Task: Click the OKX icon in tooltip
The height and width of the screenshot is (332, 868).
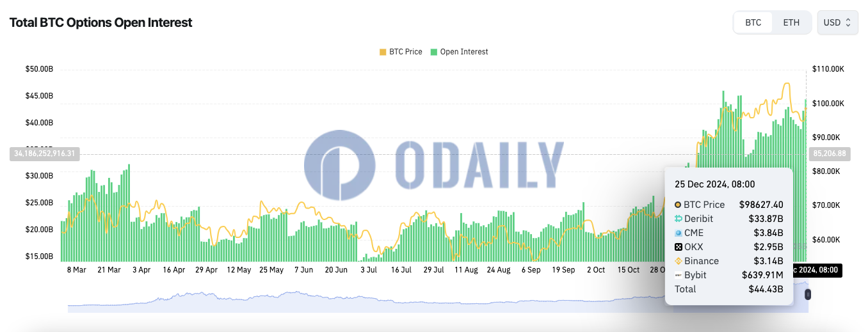Action: click(x=678, y=247)
